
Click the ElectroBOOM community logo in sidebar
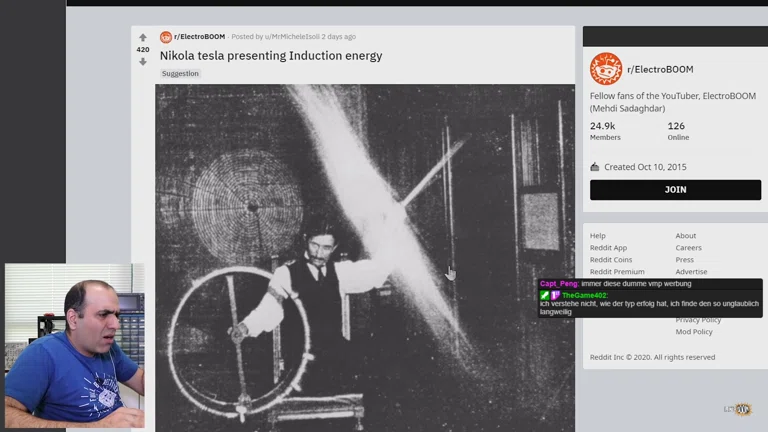(606, 69)
